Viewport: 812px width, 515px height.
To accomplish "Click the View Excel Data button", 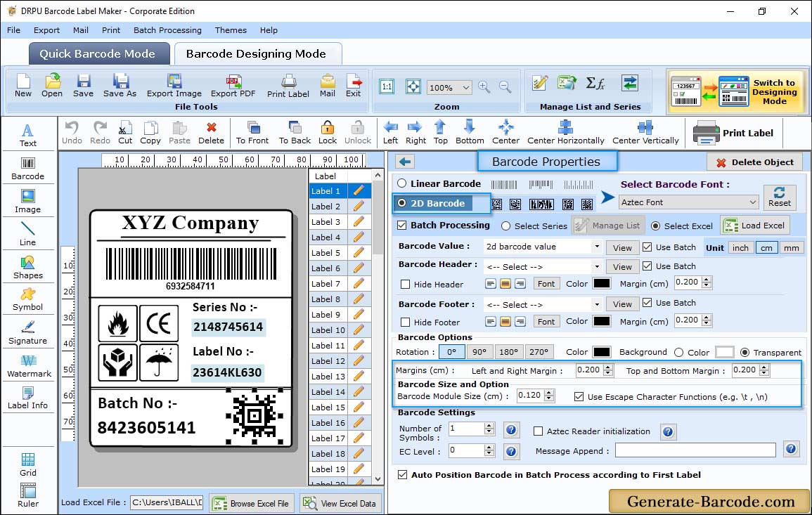I will pos(340,503).
